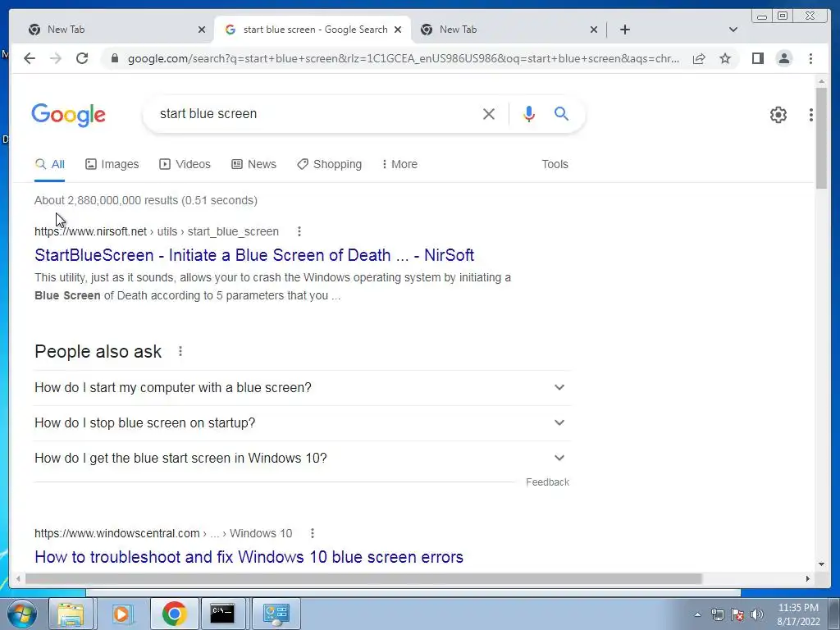Reload the current page

pyautogui.click(x=82, y=58)
